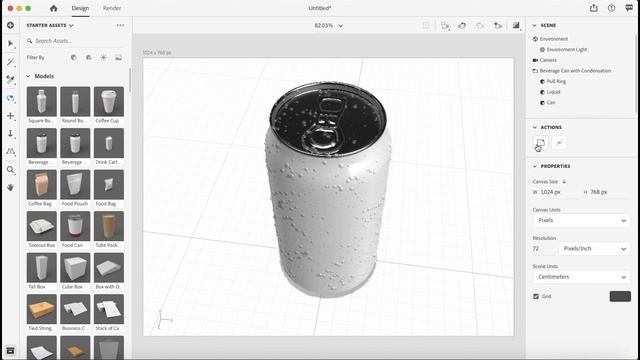Click the second Actions button
This screenshot has height=360, width=640.
coord(560,143)
